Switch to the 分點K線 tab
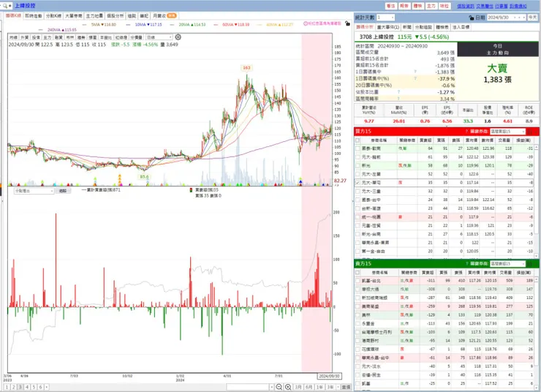The height and width of the screenshot is (392, 541). [x=53, y=16]
